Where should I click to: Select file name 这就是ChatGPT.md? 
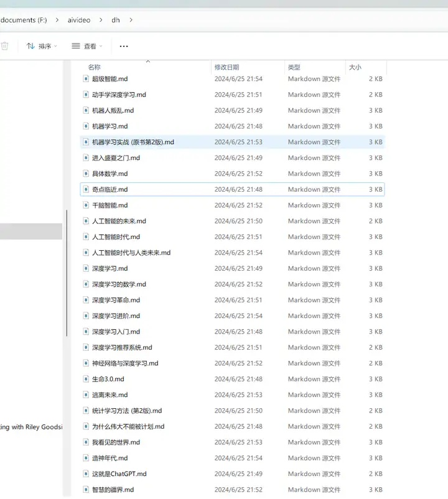point(119,474)
